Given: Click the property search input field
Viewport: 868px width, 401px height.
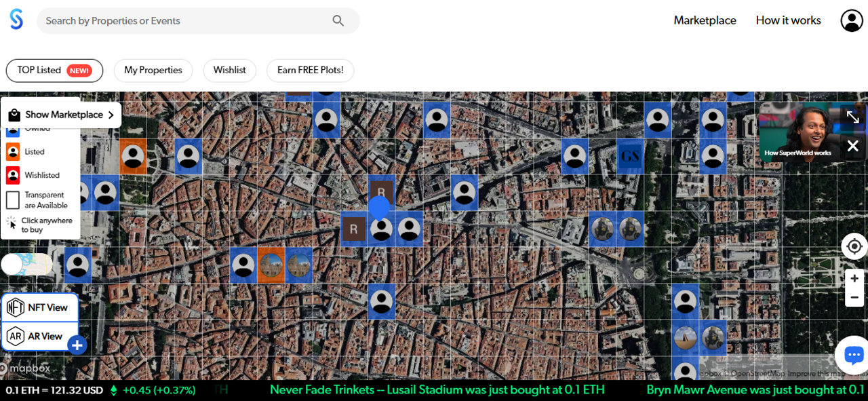Looking at the screenshot, I should 183,21.
